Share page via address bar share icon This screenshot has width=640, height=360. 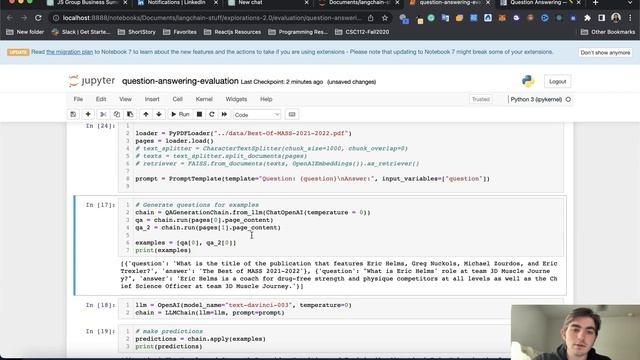tap(371, 18)
